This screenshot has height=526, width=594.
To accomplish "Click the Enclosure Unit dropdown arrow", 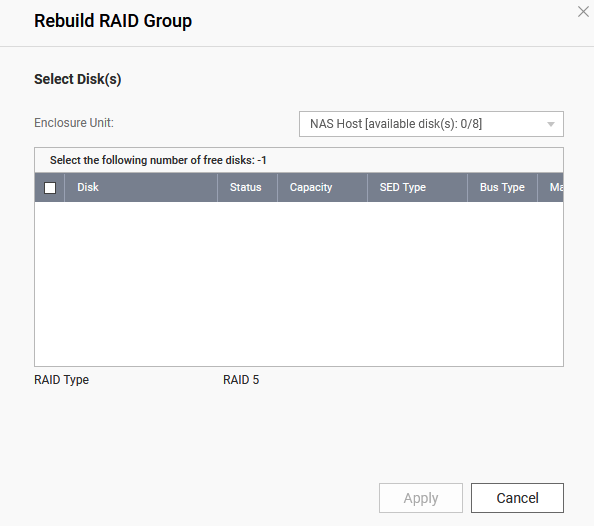I will (551, 124).
